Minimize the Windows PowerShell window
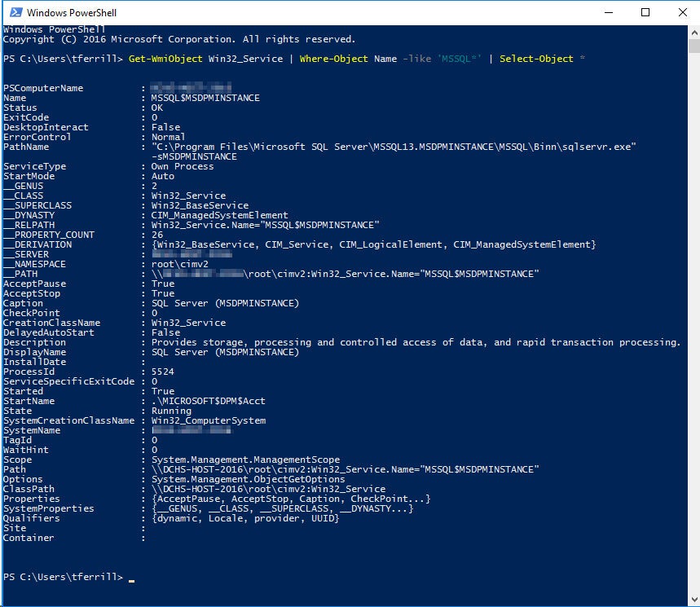This screenshot has width=700, height=607. pos(608,12)
